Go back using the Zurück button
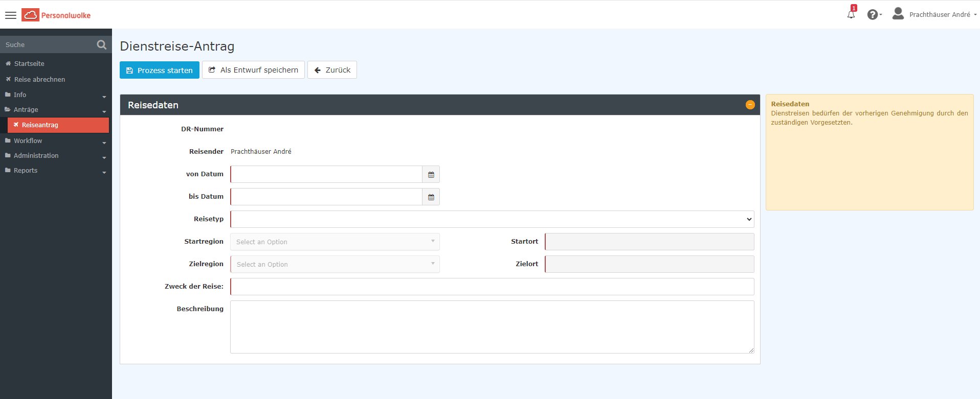The height and width of the screenshot is (399, 980). point(332,70)
